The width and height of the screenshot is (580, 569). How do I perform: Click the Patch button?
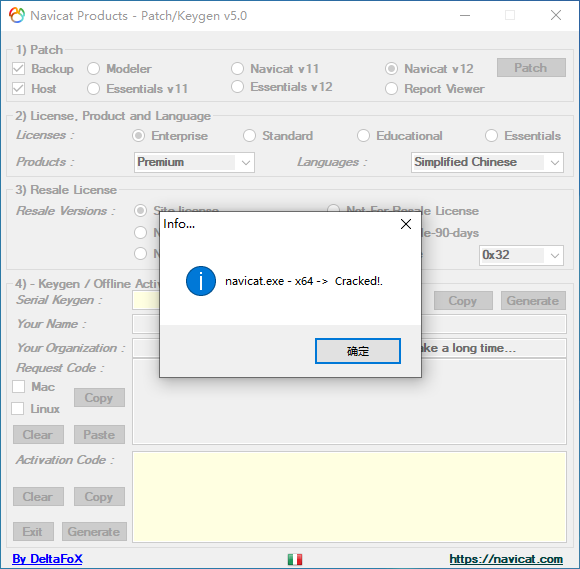(531, 68)
